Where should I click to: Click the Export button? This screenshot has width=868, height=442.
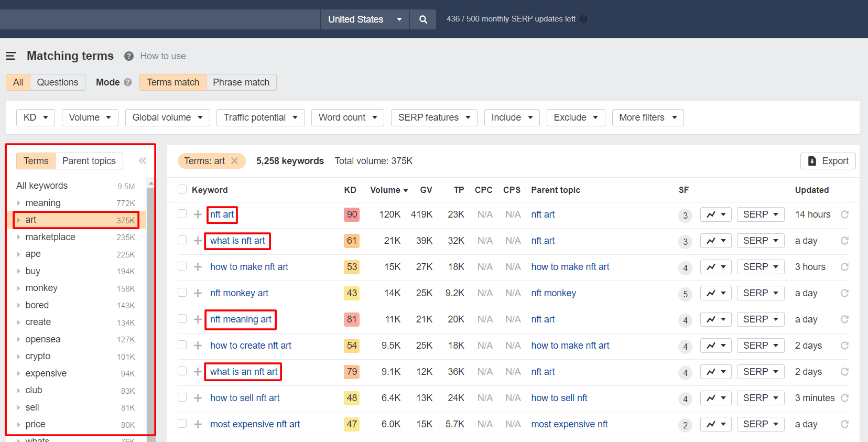coord(828,161)
